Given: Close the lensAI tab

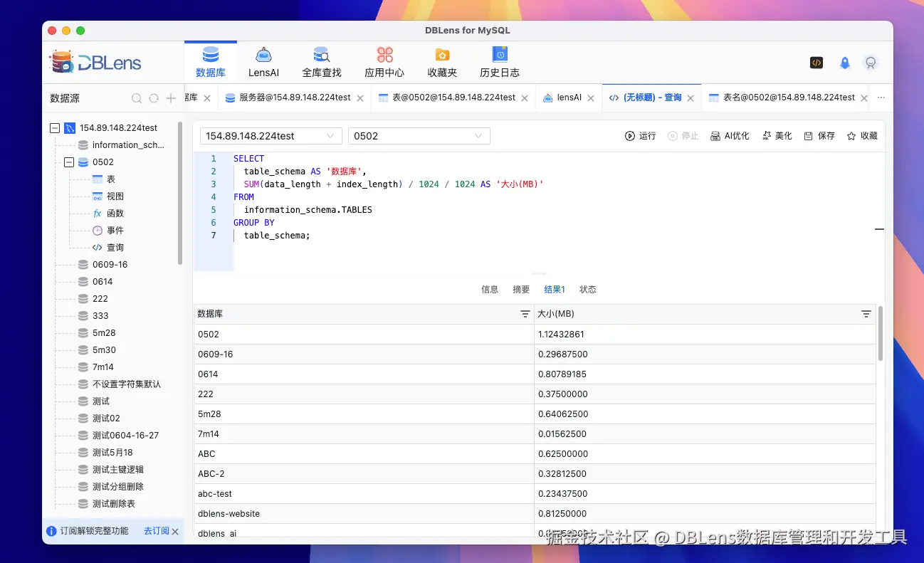Looking at the screenshot, I should [x=591, y=98].
